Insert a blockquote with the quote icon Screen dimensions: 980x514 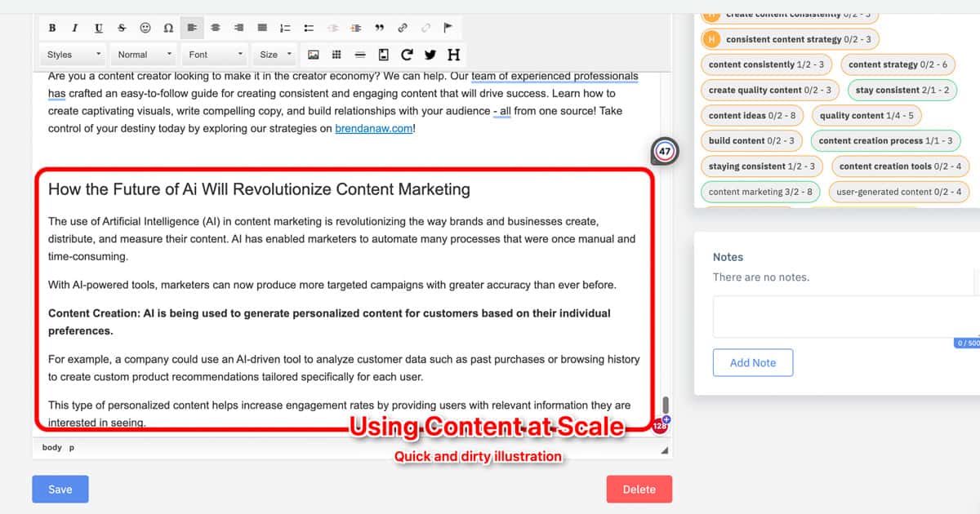tap(379, 28)
